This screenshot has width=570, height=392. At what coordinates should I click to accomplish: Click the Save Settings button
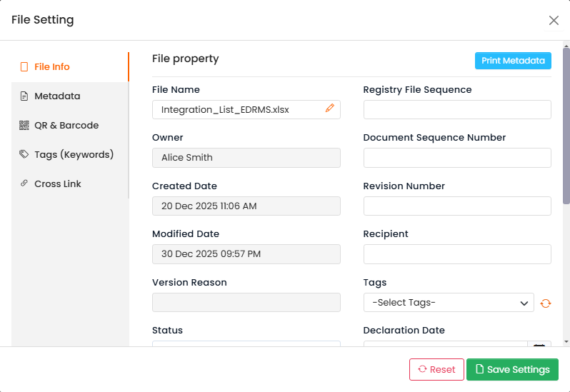click(512, 369)
